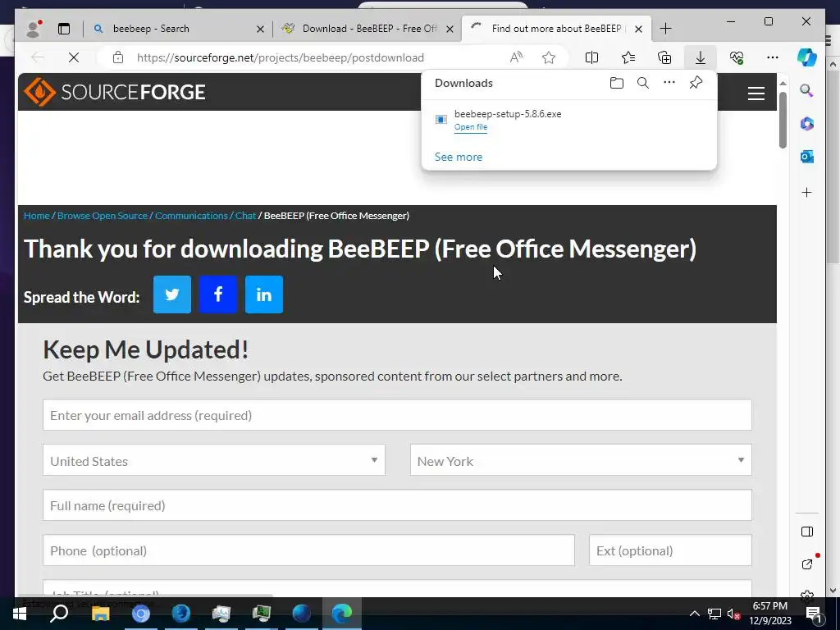Add this page to favorites star
840x630 pixels.
click(x=549, y=57)
